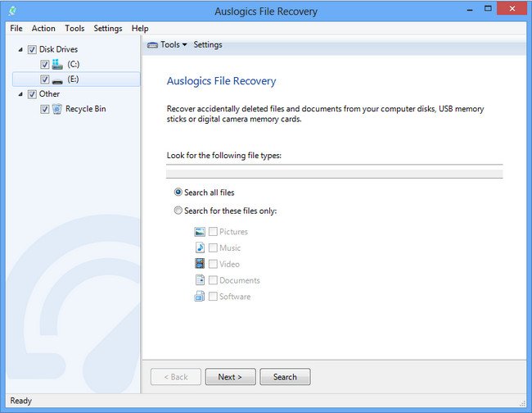Tick the Video checkbox

point(213,264)
